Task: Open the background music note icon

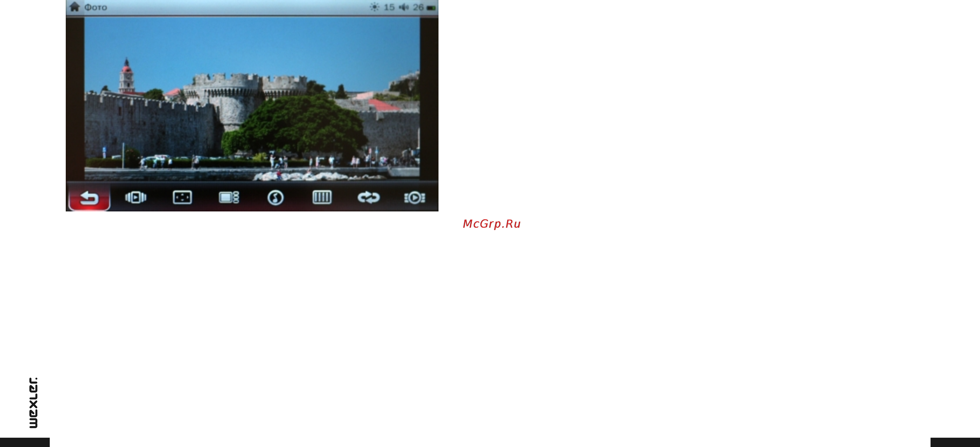Action: (276, 198)
